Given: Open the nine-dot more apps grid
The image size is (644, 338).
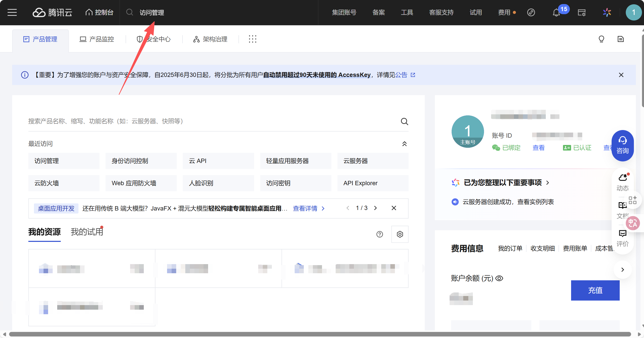Looking at the screenshot, I should click(252, 39).
